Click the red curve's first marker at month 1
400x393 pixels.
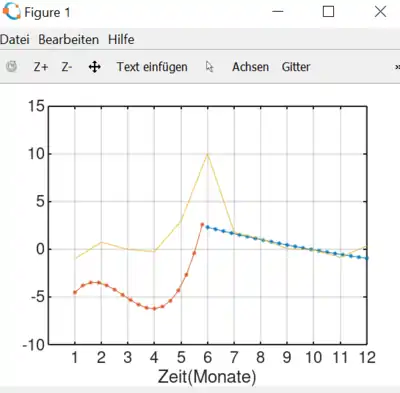(75, 292)
